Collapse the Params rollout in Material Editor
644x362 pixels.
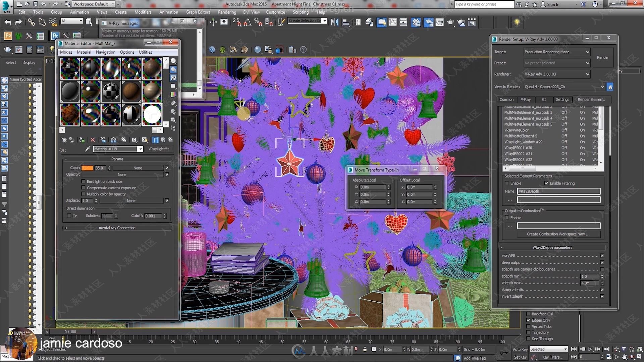tap(117, 159)
